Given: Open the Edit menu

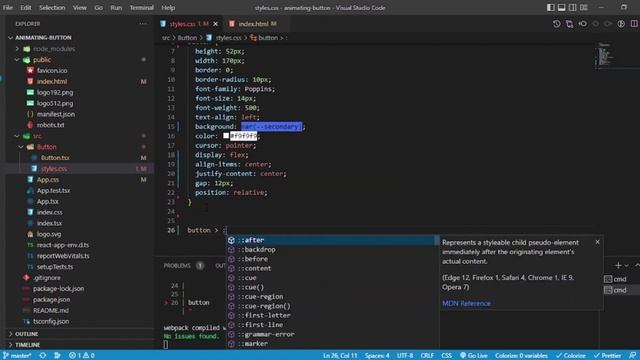Looking at the screenshot, I should point(26,7).
